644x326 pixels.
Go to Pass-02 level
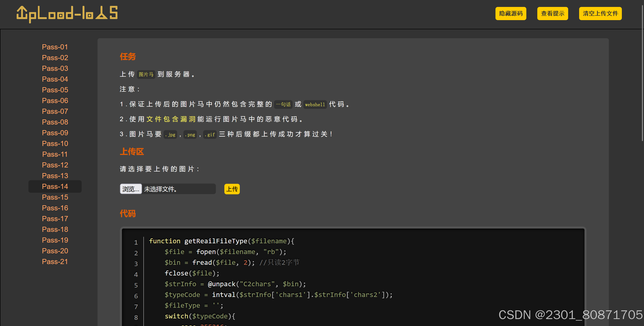pos(55,58)
